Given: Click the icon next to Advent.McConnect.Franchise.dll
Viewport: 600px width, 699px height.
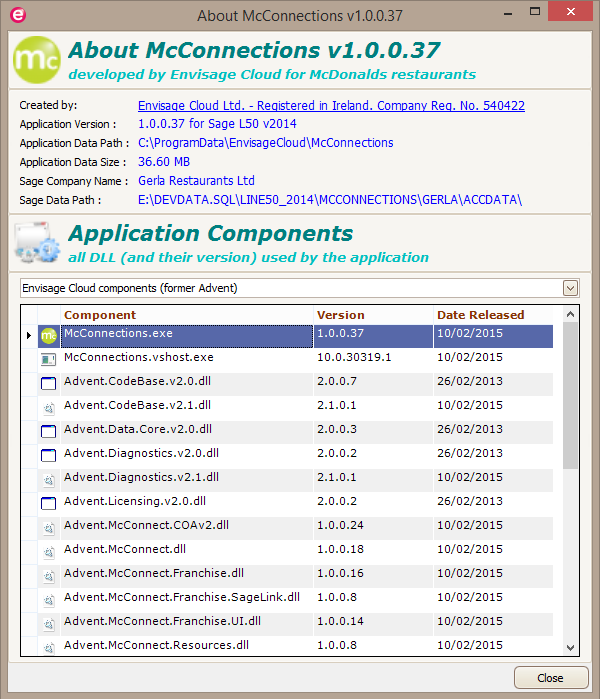Looking at the screenshot, I should coord(49,576).
